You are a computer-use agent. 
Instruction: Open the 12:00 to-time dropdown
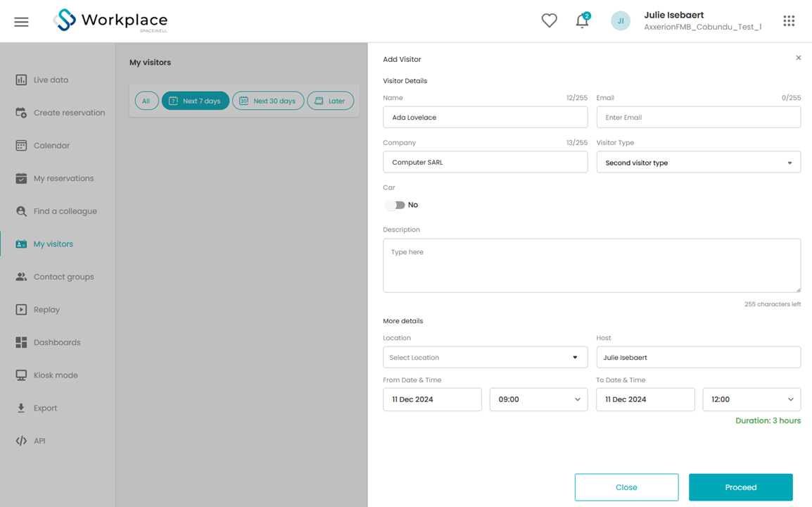pyautogui.click(x=751, y=400)
